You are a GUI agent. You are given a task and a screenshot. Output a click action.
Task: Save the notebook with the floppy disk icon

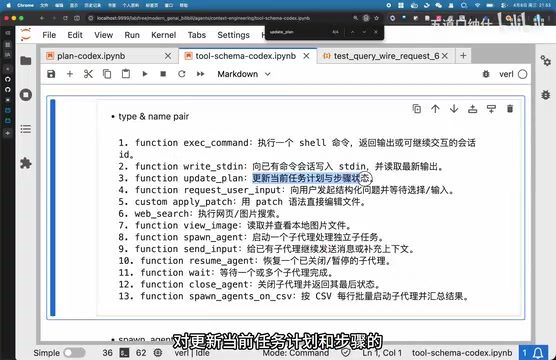(x=51, y=74)
